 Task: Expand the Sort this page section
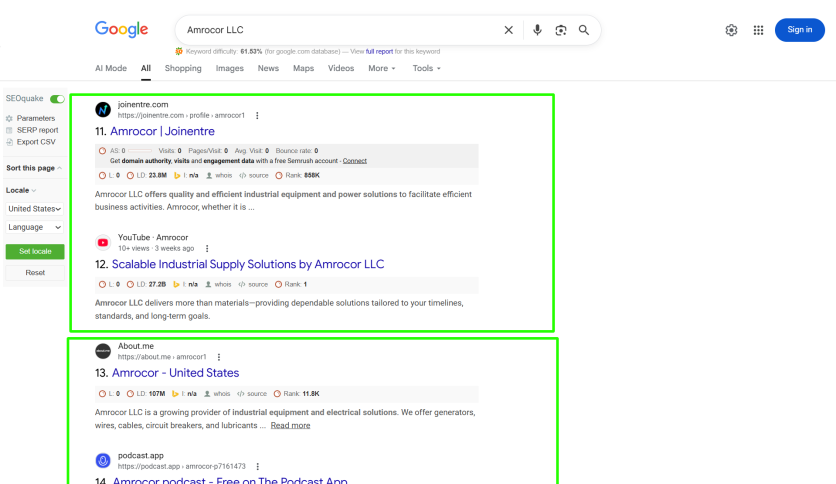[34, 168]
